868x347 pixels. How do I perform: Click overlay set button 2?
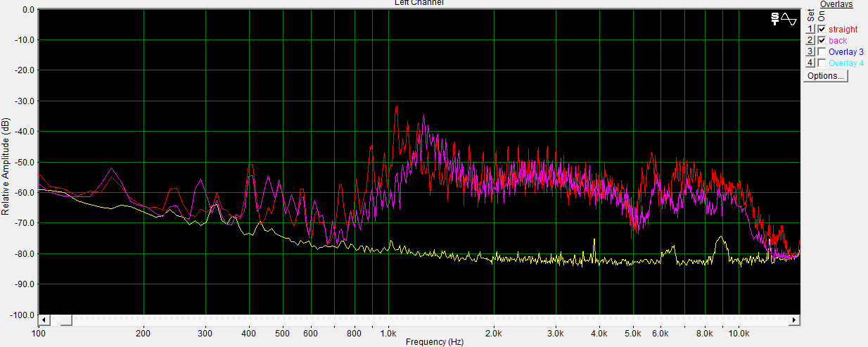point(810,40)
